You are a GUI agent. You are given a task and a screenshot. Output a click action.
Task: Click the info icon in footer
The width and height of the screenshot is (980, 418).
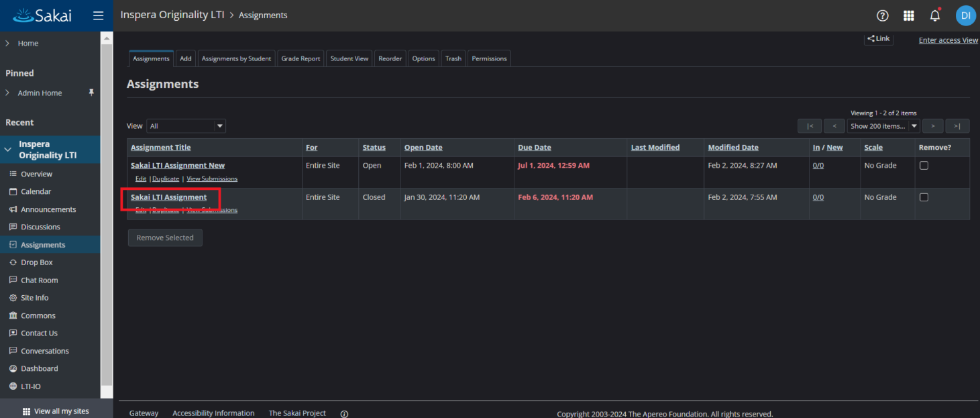pos(344,414)
